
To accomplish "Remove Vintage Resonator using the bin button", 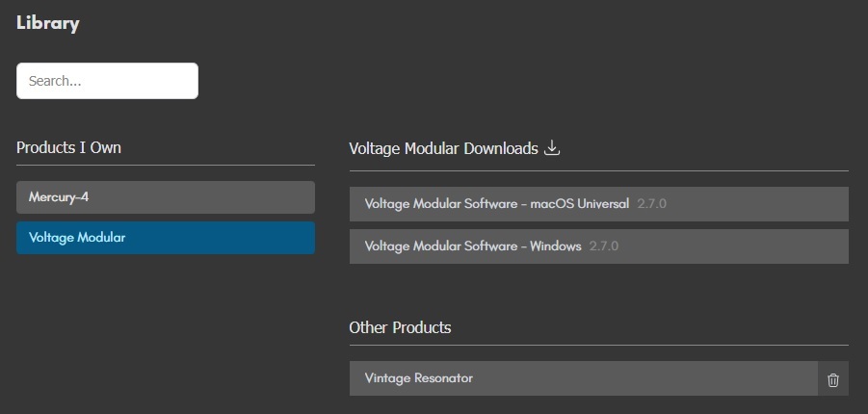I will click(x=833, y=379).
